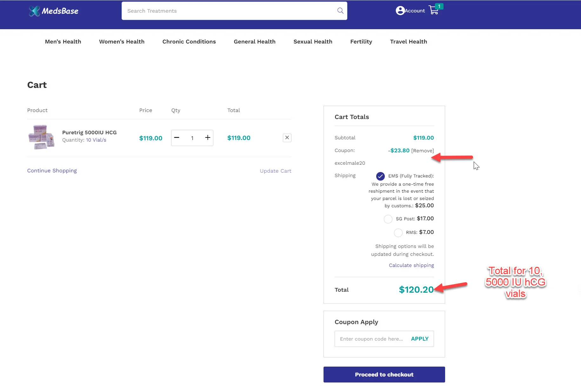Viewport: 581px width, 392px height.
Task: Click the $120.20 total amount
Action: tap(416, 289)
